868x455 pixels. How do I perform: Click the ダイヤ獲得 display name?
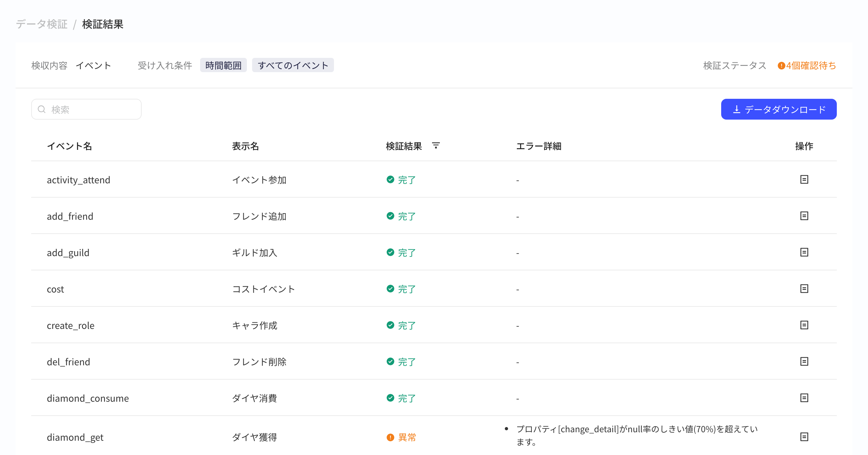254,437
